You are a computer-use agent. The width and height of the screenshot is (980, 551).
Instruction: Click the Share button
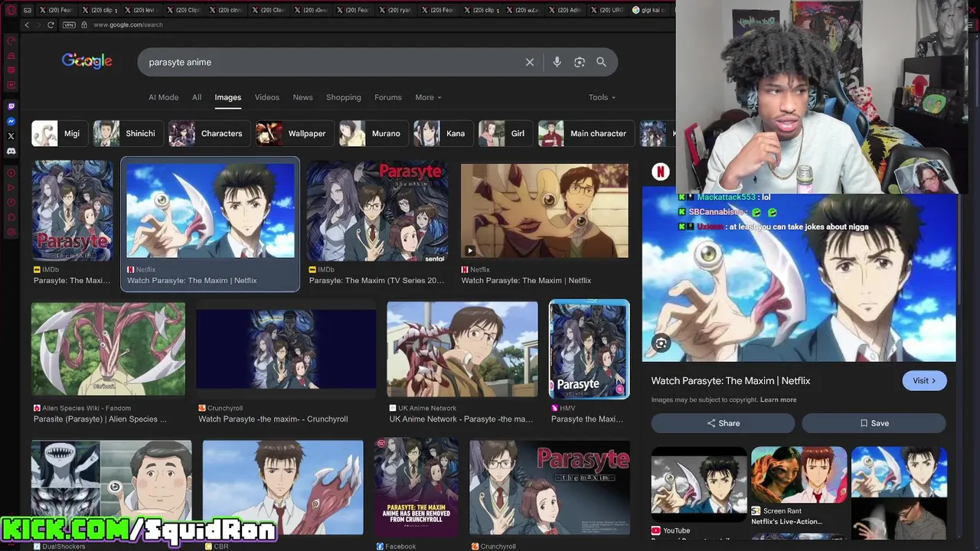click(x=723, y=423)
